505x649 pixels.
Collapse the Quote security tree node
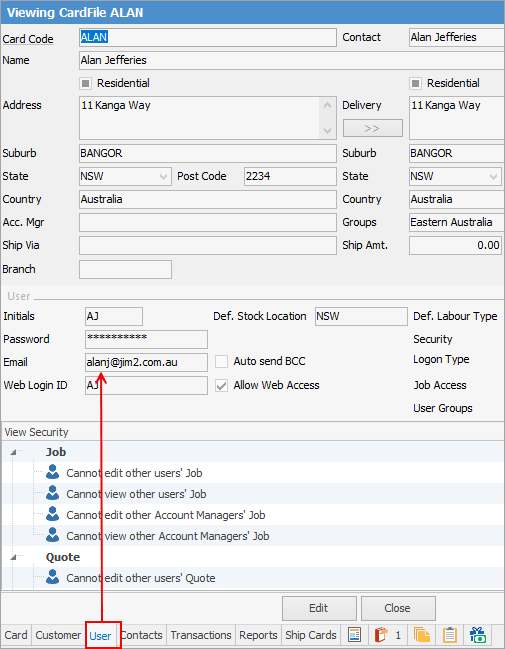tap(13, 557)
